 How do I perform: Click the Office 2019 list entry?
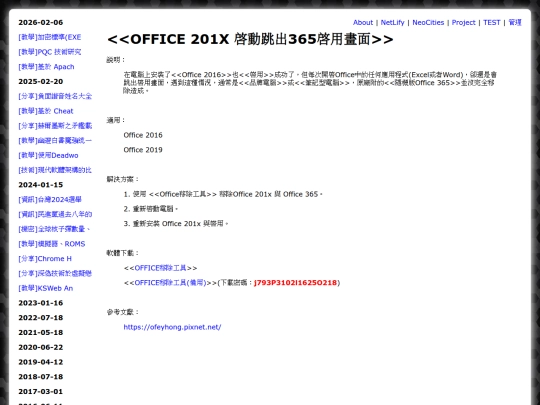tap(143, 150)
